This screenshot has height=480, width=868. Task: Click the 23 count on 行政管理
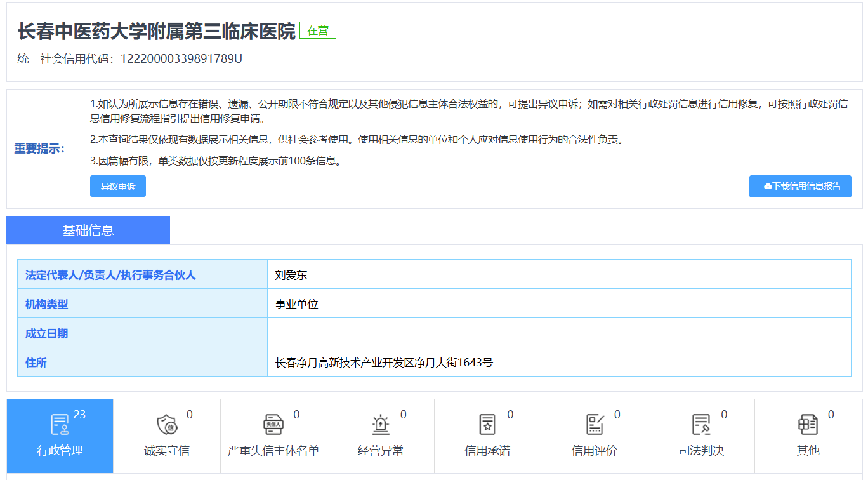[79, 415]
